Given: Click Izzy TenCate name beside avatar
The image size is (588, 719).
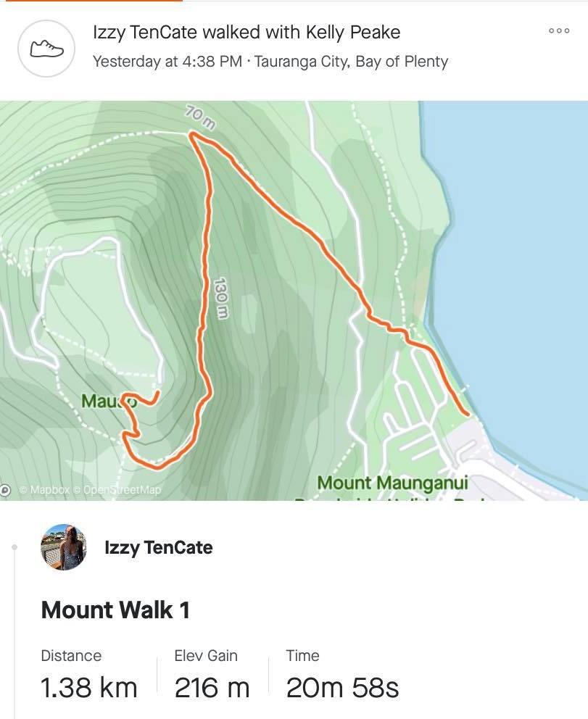Looking at the screenshot, I should tap(158, 547).
